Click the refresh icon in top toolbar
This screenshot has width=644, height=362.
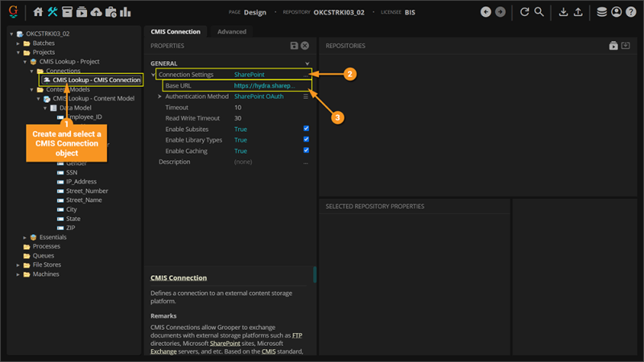point(525,12)
